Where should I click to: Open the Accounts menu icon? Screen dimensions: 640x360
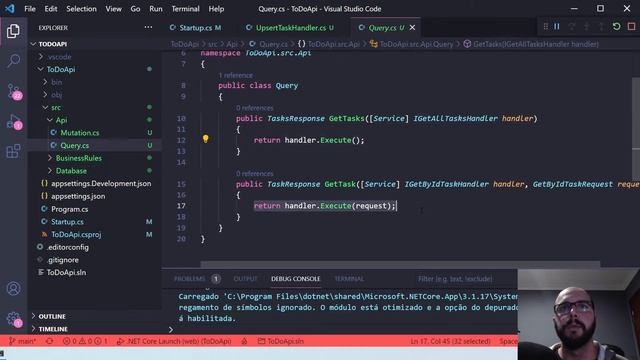(13, 289)
